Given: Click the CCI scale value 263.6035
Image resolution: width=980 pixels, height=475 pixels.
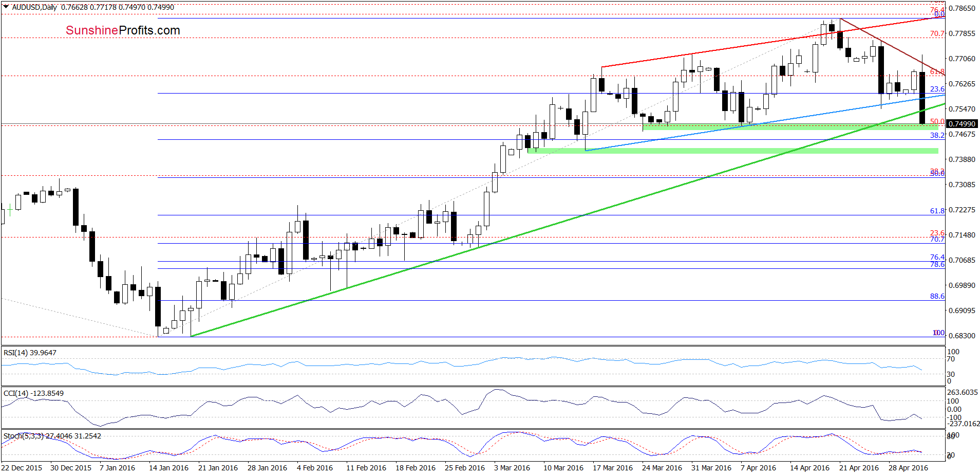Looking at the screenshot, I should pyautogui.click(x=963, y=392).
